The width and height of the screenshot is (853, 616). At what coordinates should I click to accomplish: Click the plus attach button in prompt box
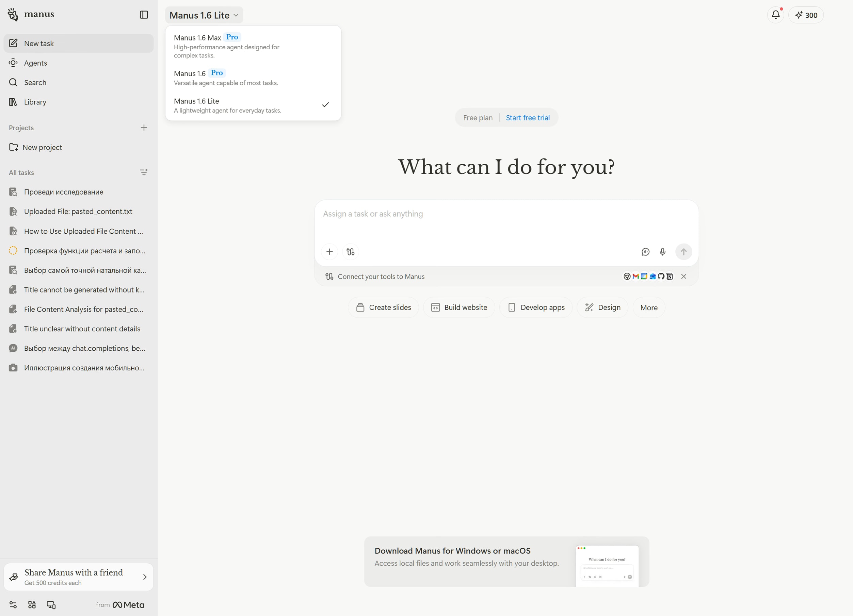[329, 252]
